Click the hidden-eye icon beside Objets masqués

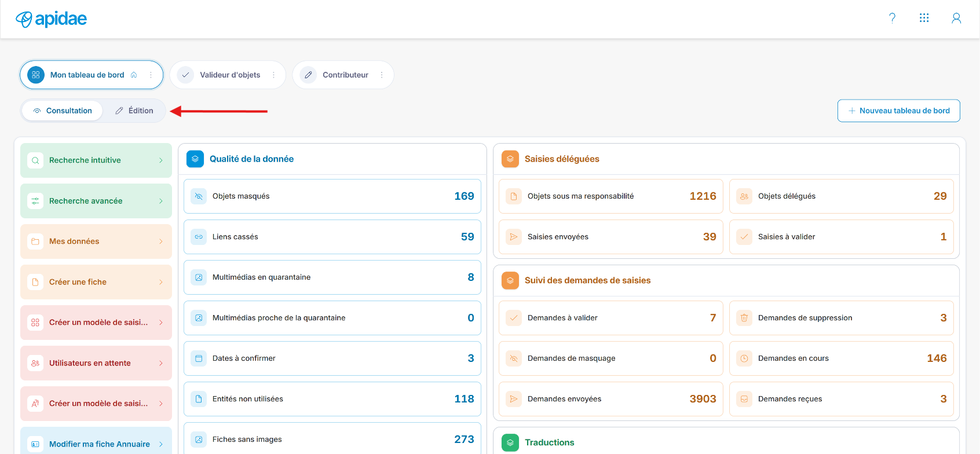pos(199,196)
